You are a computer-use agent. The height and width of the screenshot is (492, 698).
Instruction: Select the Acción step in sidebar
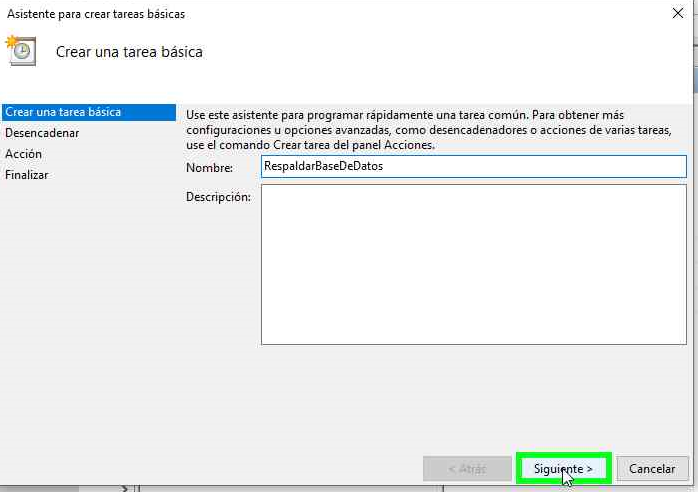(24, 154)
